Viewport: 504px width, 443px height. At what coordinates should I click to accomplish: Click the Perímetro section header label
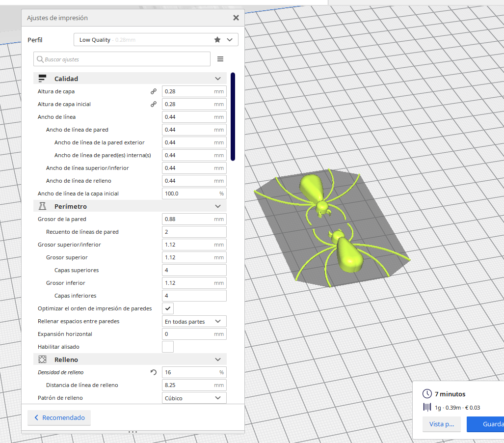[x=70, y=206]
